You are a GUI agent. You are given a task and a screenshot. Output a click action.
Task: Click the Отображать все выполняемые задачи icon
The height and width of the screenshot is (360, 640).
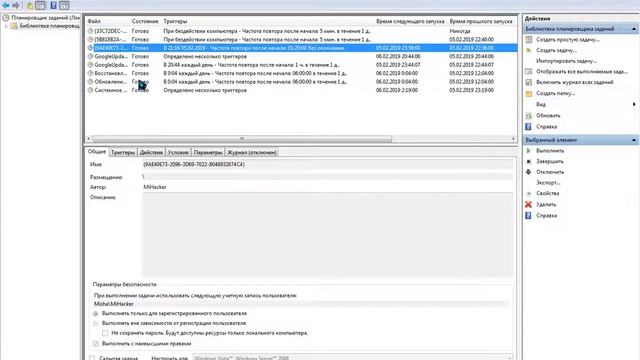click(529, 71)
